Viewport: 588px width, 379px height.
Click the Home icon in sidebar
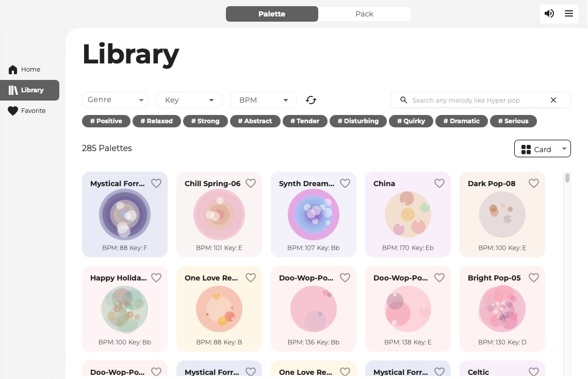[x=13, y=70]
